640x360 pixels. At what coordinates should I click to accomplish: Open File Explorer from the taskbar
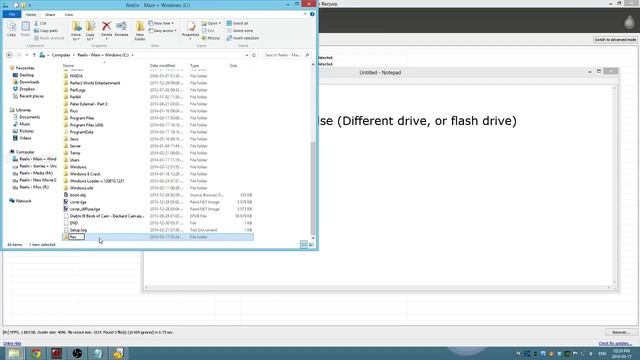(x=14, y=353)
